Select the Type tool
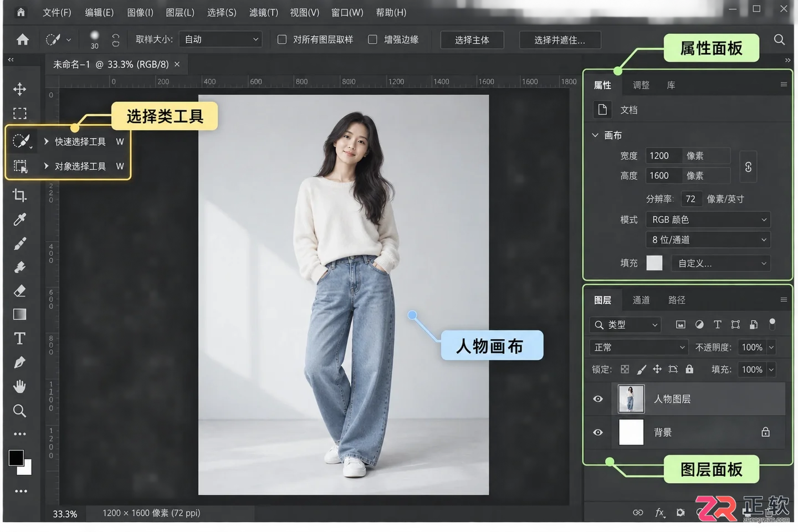Image resolution: width=798 pixels, height=532 pixels. pos(20,338)
